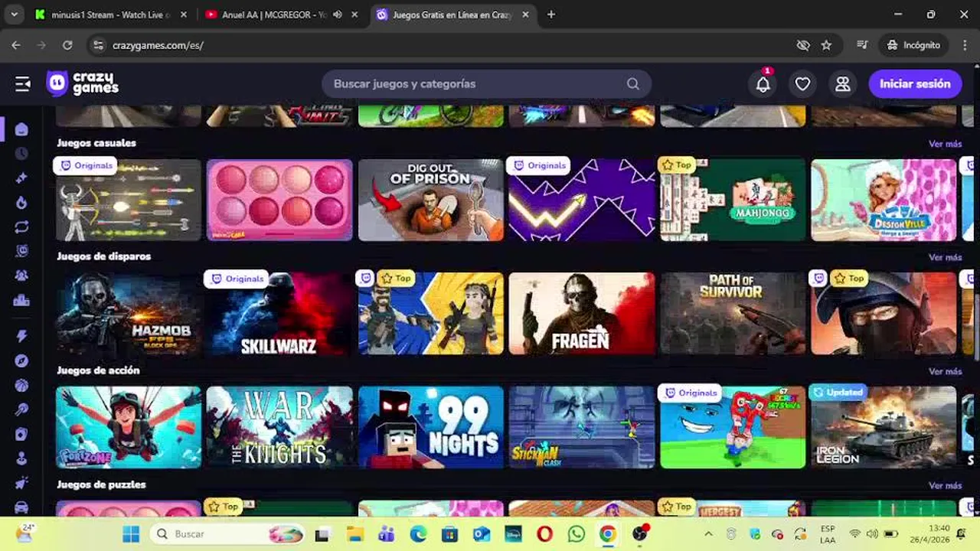Viewport: 980px width, 551px height.
Task: Click the search magnifier icon
Action: [x=633, y=84]
